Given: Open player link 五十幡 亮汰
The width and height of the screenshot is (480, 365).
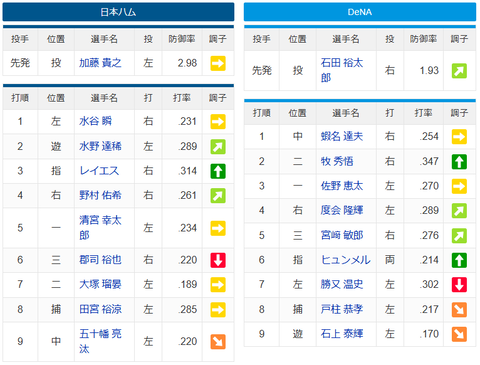Looking at the screenshot, I should pos(100,341).
